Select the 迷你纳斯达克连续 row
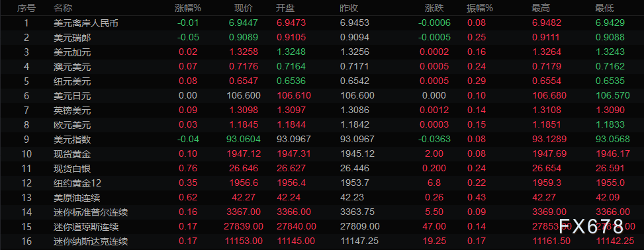 pos(322,241)
